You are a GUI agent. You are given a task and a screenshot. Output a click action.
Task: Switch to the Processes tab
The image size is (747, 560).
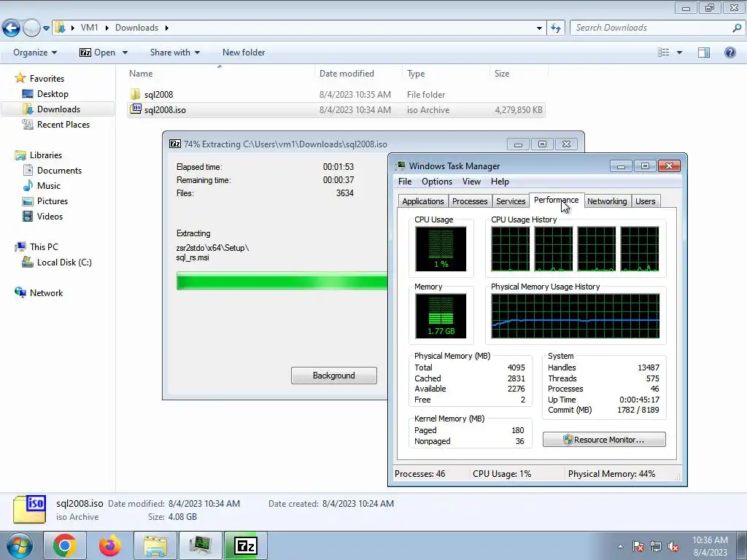point(470,201)
